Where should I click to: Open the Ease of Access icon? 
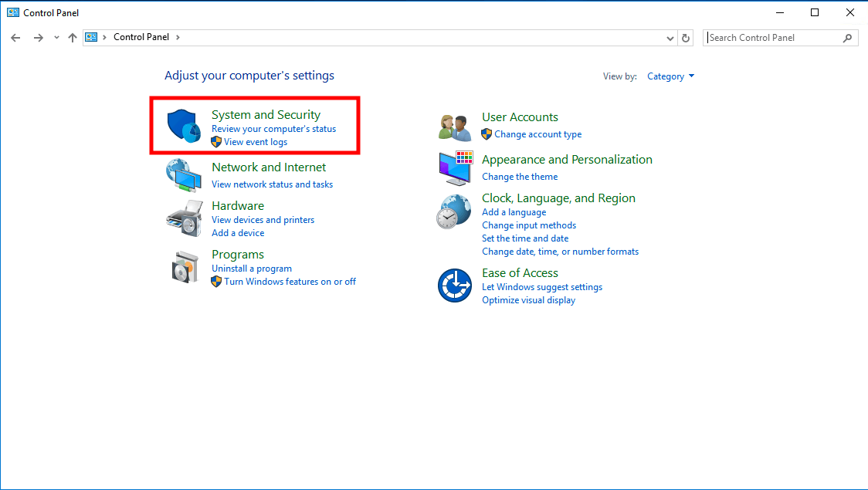pos(454,286)
